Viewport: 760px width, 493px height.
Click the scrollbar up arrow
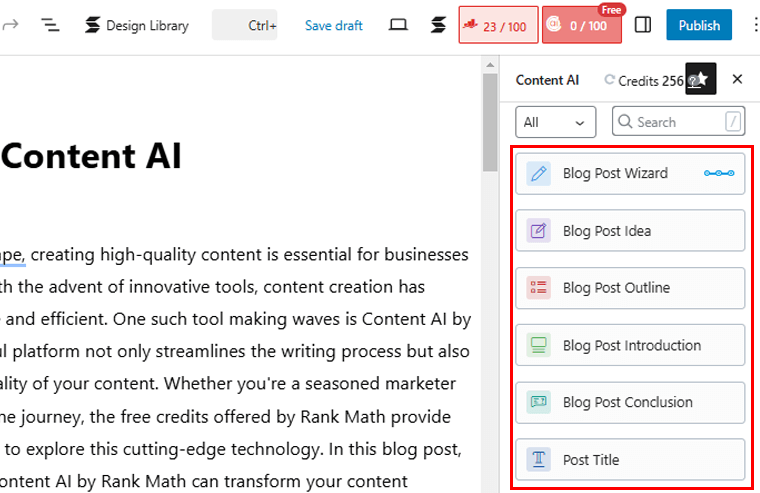click(490, 64)
